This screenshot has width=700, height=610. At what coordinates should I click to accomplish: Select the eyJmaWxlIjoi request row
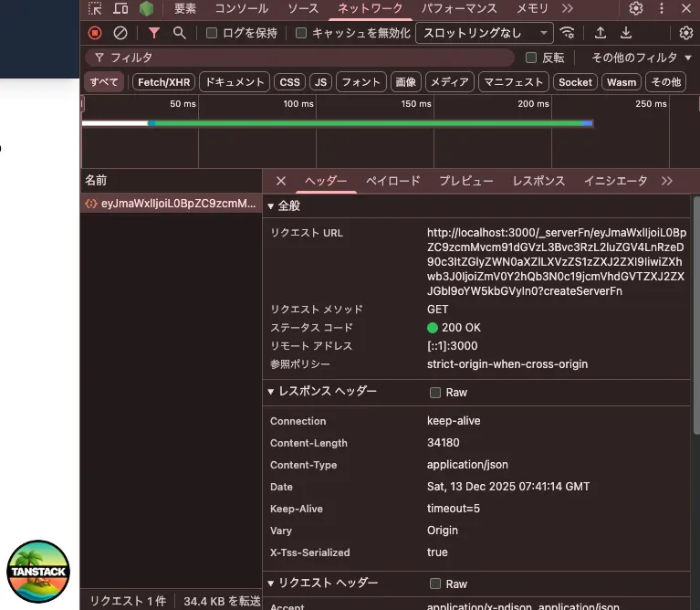(x=171, y=204)
